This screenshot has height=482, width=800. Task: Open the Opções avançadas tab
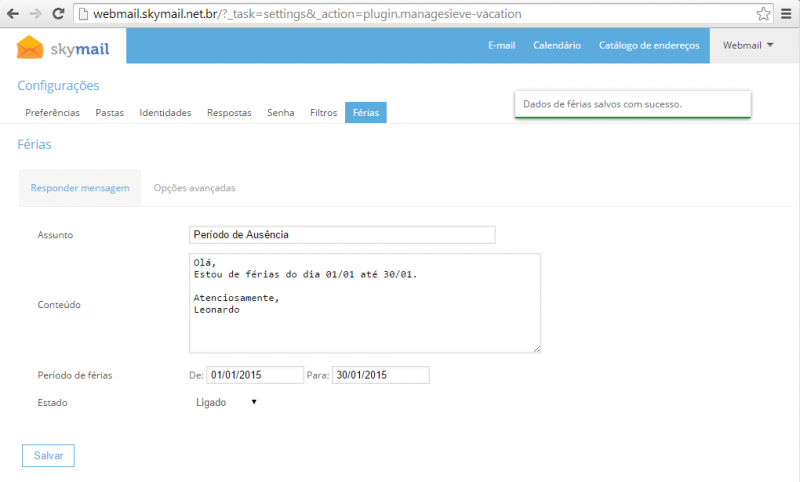click(194, 188)
